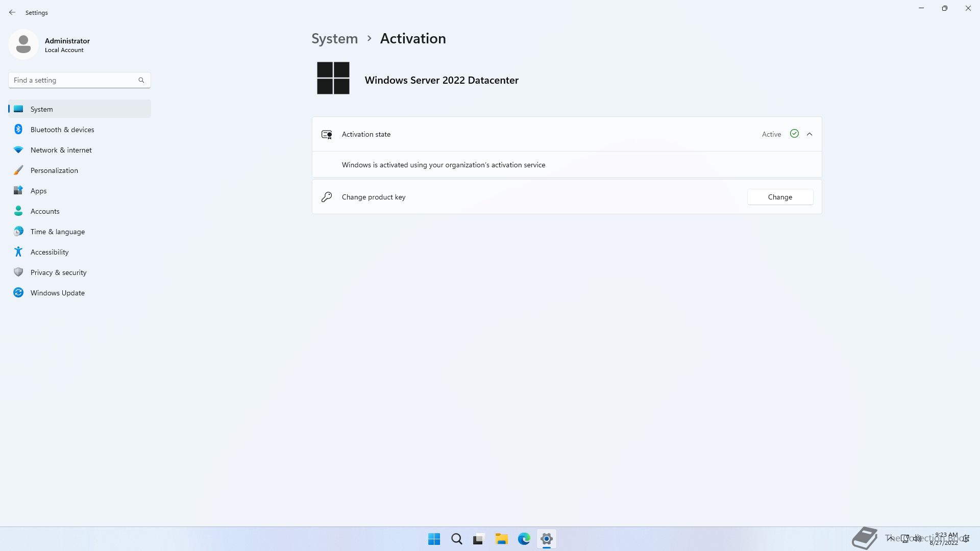This screenshot has width=980, height=551.
Task: Go to the Apps settings page
Action: (38, 191)
